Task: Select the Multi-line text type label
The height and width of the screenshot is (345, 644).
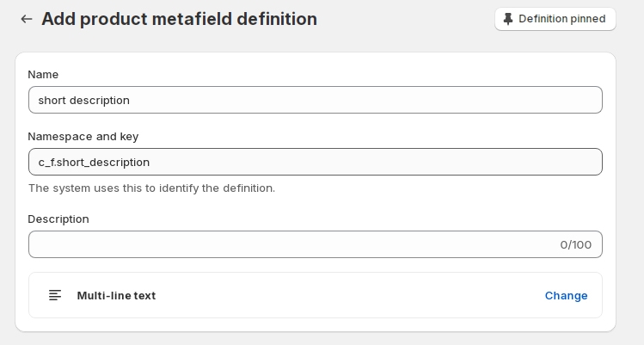Action: pos(116,295)
